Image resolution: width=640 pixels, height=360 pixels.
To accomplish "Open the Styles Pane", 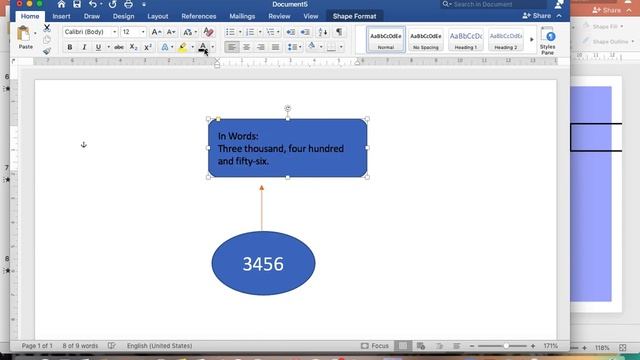I will 547,41.
